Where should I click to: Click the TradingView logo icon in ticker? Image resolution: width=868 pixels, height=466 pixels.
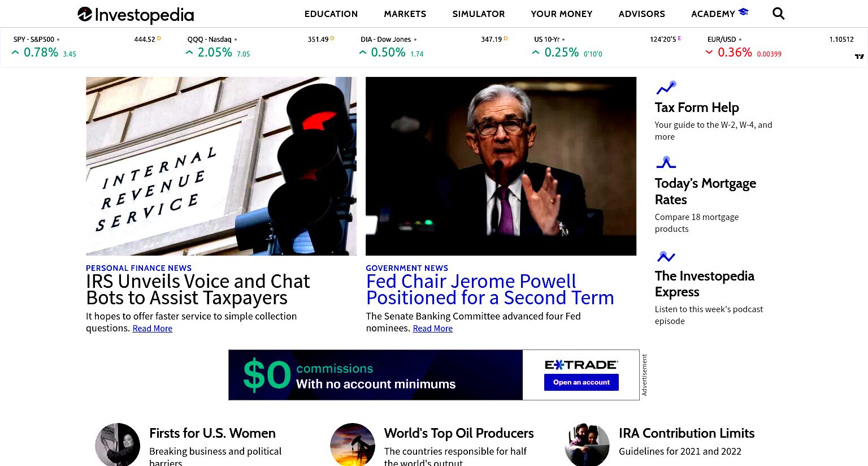pos(860,57)
